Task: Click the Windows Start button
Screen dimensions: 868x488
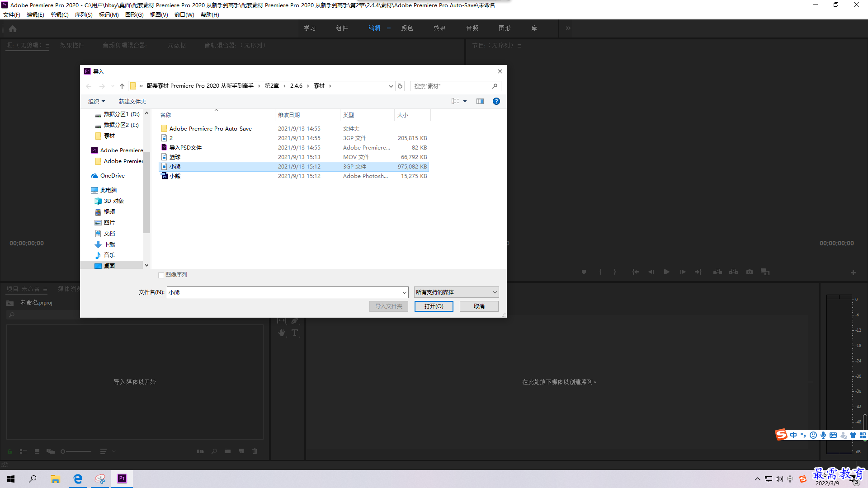Action: click(11, 479)
